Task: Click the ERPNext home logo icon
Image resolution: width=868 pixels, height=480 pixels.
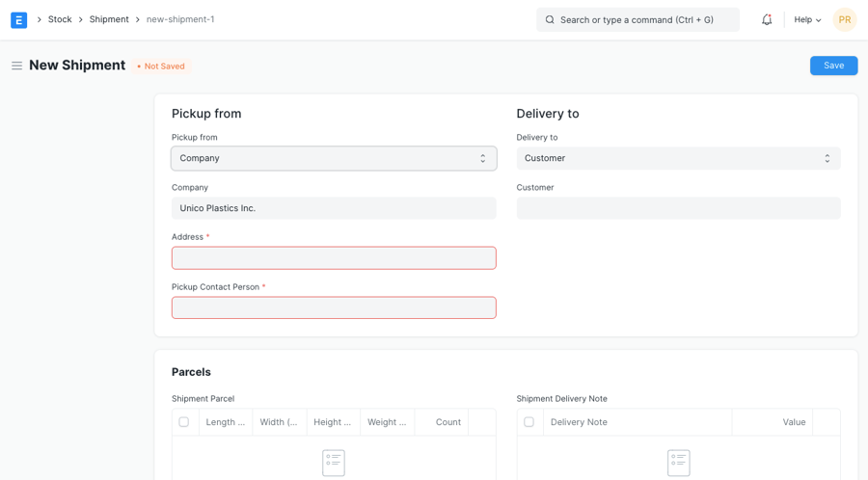Action: (18, 19)
